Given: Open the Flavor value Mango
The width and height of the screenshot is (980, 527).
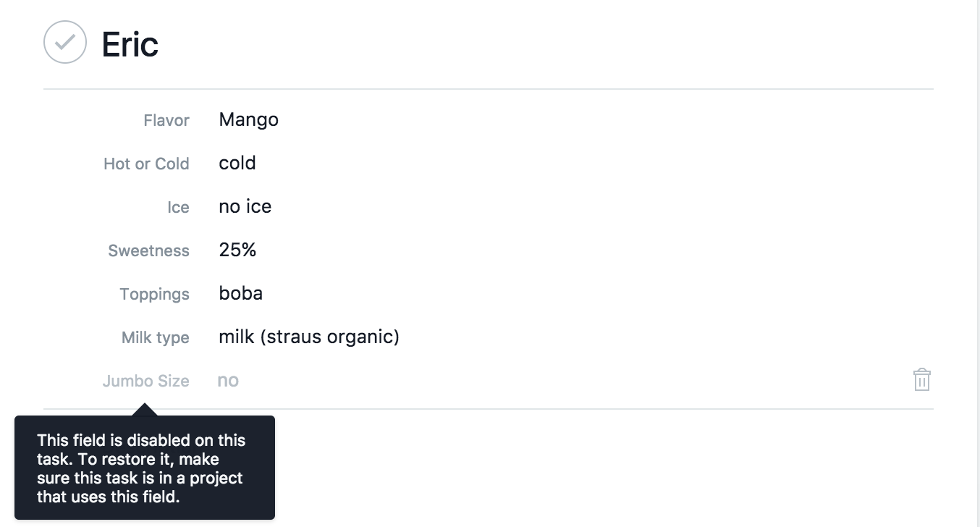Looking at the screenshot, I should click(248, 119).
